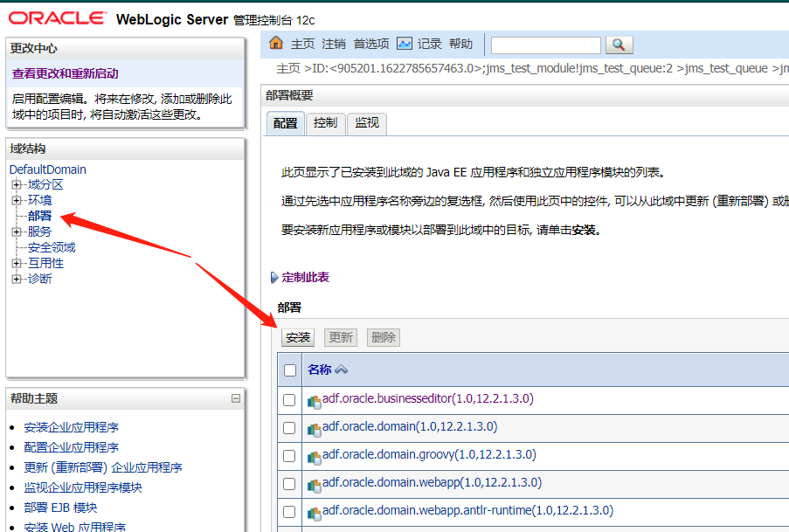Open 查看更改和重新启动 link
This screenshot has width=789, height=532.
click(x=66, y=73)
